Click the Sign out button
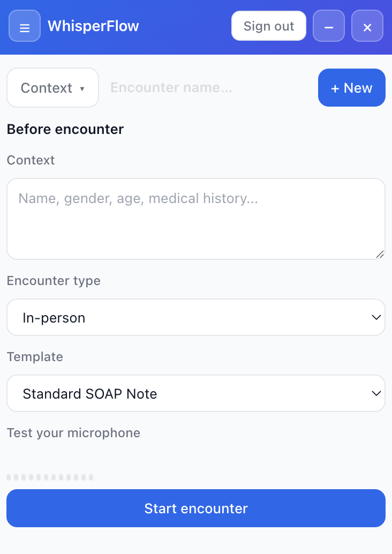This screenshot has width=392, height=554. 269,26
